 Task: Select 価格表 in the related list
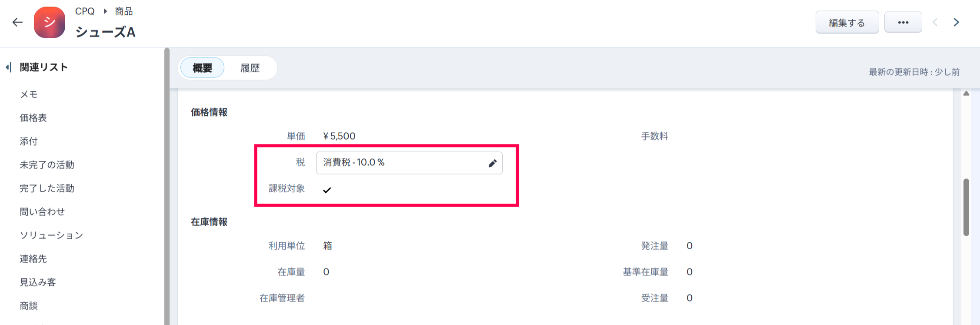point(33,118)
